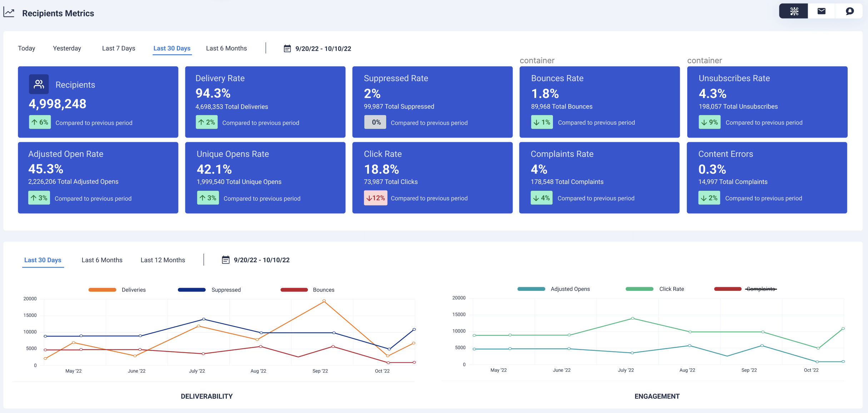Image resolution: width=868 pixels, height=413 pixels.
Task: Open the Bounces Rate card
Action: 600,102
